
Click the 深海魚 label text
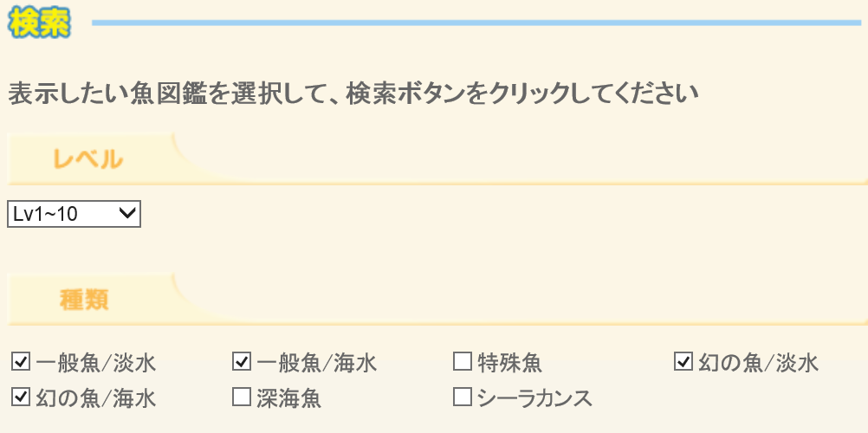point(289,398)
